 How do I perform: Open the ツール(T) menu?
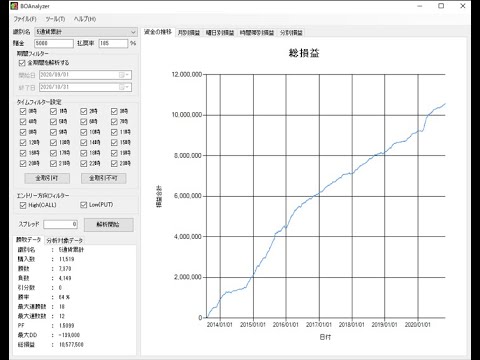click(55, 19)
